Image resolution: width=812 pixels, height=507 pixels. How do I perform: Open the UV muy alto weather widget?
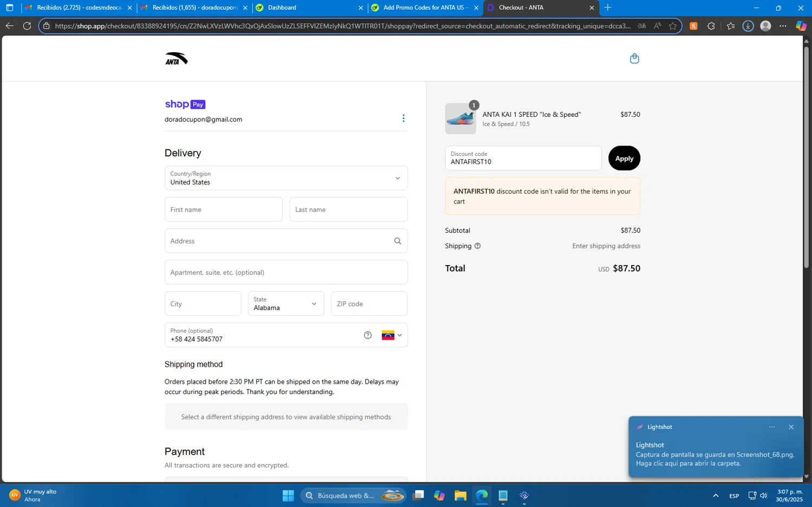pos(34,496)
